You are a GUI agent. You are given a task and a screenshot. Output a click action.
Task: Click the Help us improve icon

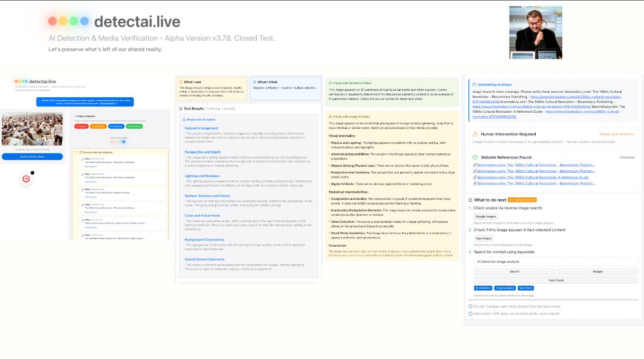(75, 117)
